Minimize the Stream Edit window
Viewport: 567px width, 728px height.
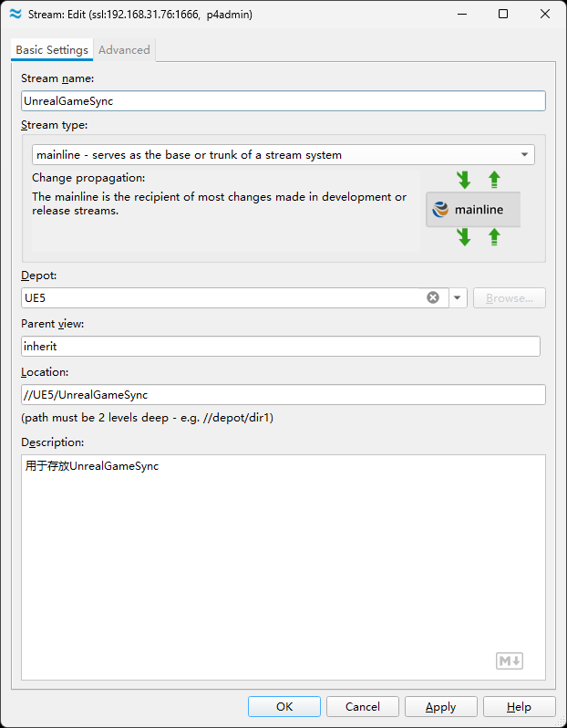[461, 14]
